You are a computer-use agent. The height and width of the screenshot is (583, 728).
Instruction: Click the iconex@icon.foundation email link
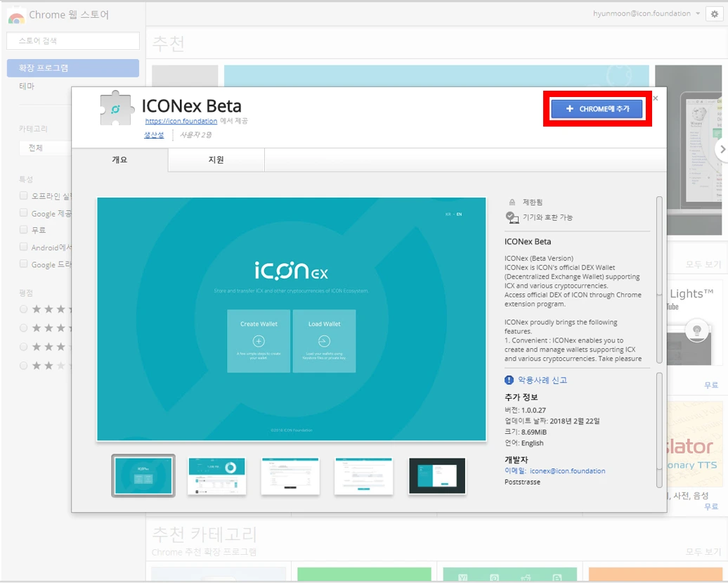tap(567, 471)
